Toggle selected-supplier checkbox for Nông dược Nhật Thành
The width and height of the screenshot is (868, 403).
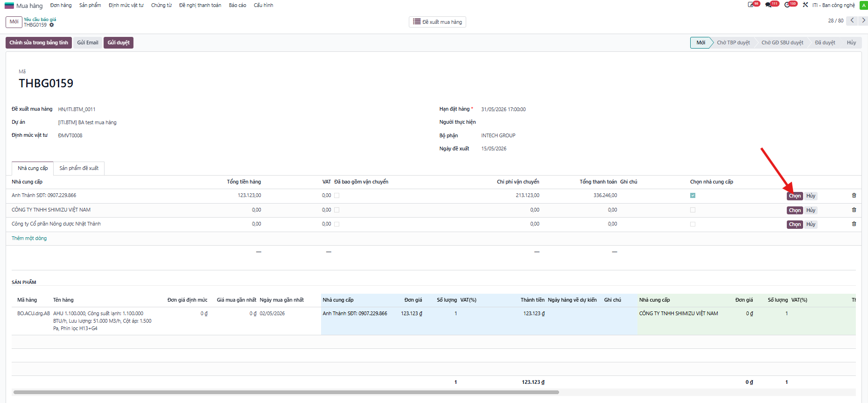[693, 224]
